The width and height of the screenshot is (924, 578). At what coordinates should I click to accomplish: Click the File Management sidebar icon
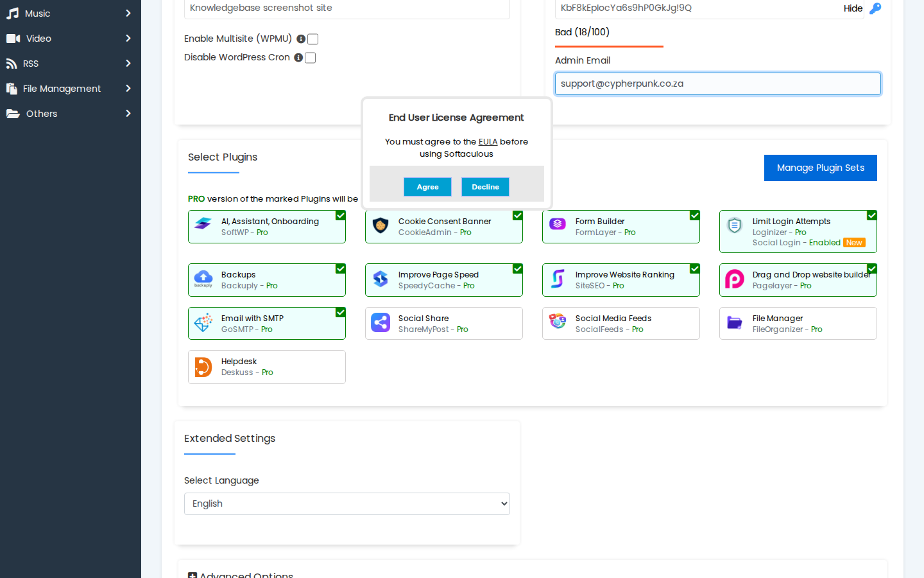click(12, 89)
